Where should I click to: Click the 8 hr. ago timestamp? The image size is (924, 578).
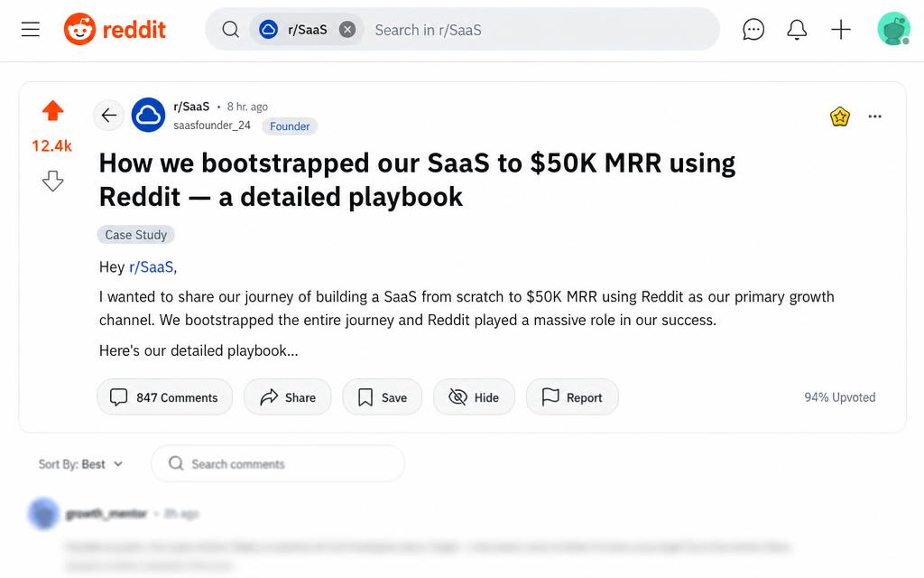pos(247,107)
